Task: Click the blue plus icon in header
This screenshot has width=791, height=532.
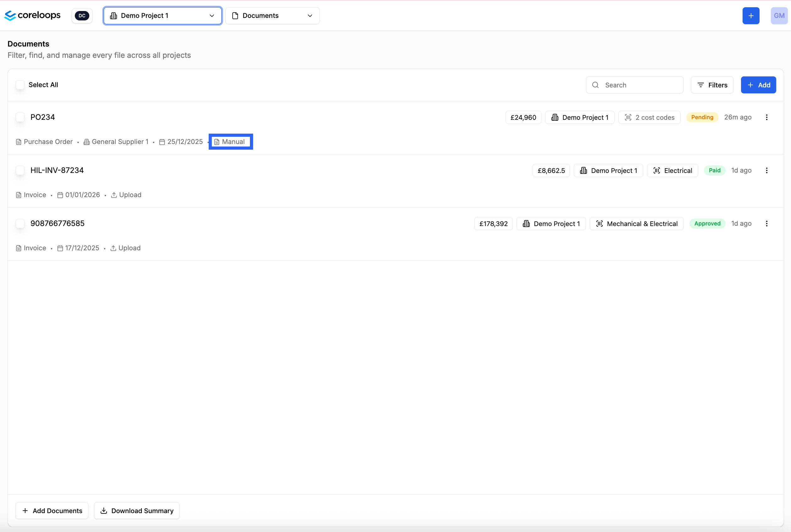Action: point(751,16)
